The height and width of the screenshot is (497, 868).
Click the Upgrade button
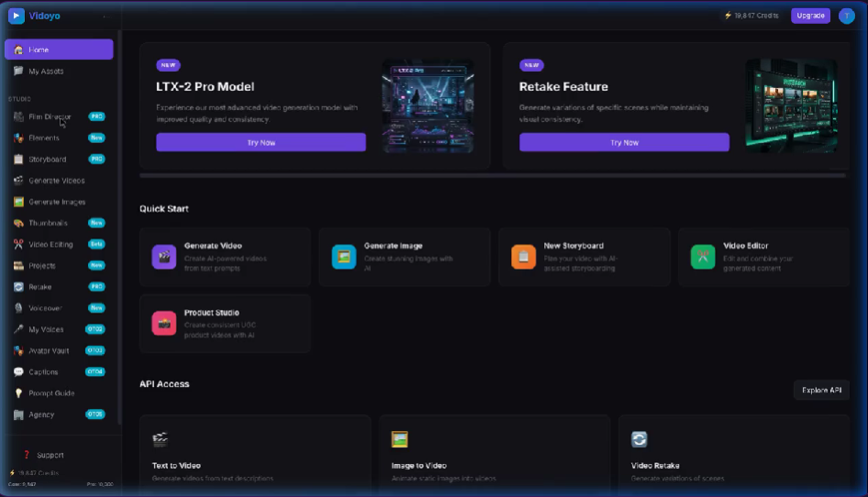(810, 16)
